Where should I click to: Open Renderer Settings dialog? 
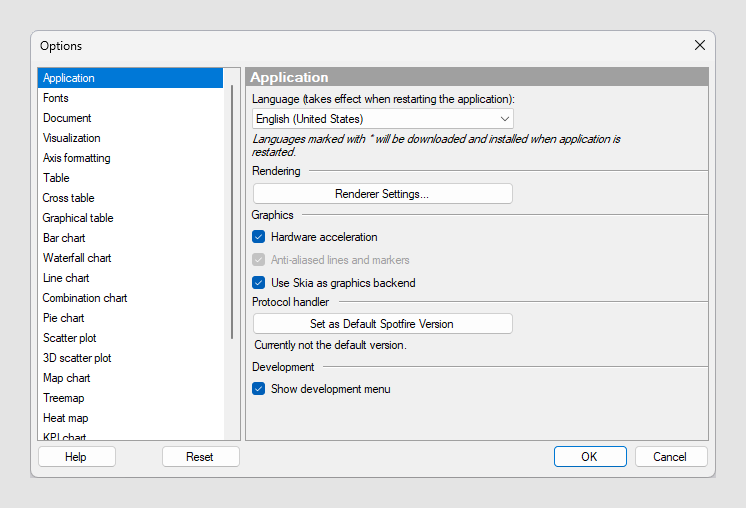[x=382, y=194]
